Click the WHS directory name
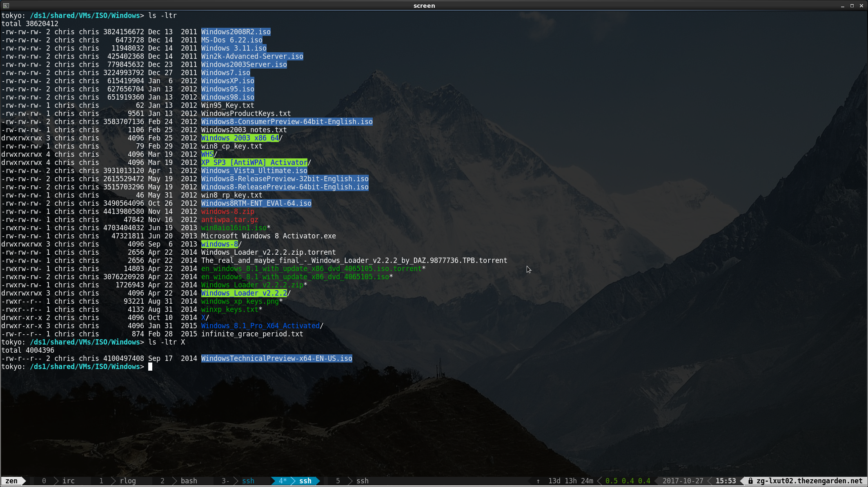868x487 pixels. tap(207, 154)
